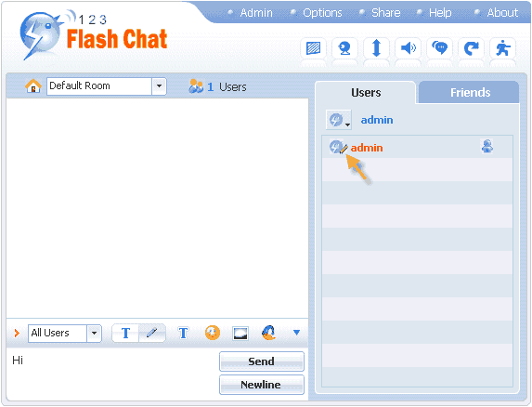532x407 pixels.
Task: Open the All Users recipient dropdown
Action: (x=94, y=334)
